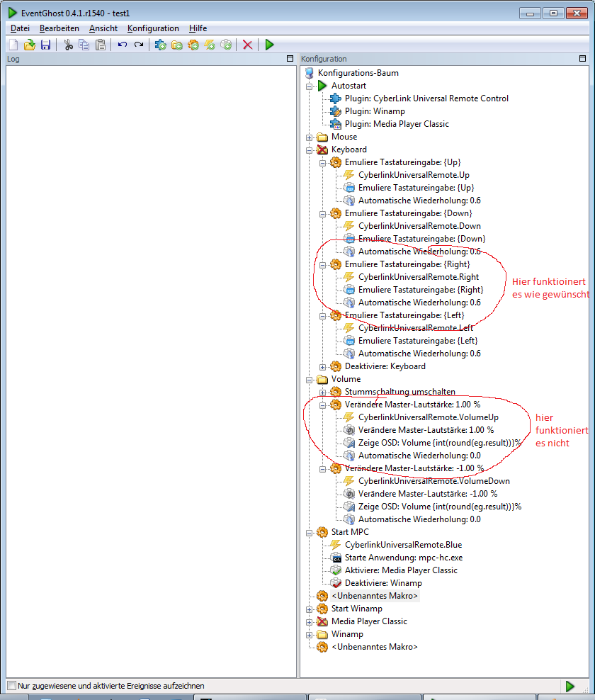
Task: Select 'Plugin: Media Player Classic' tree item
Action: pos(397,124)
